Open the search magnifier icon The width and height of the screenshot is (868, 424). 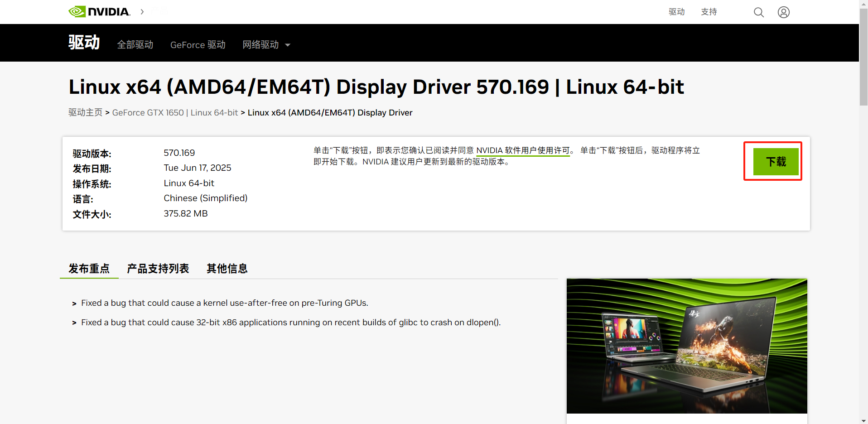pos(759,12)
